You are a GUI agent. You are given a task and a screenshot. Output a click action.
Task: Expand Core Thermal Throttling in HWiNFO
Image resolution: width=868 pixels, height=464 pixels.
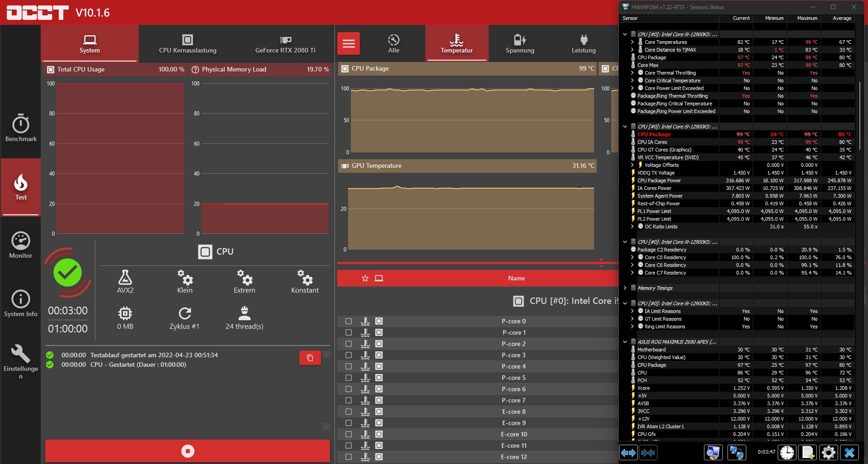[x=632, y=73]
